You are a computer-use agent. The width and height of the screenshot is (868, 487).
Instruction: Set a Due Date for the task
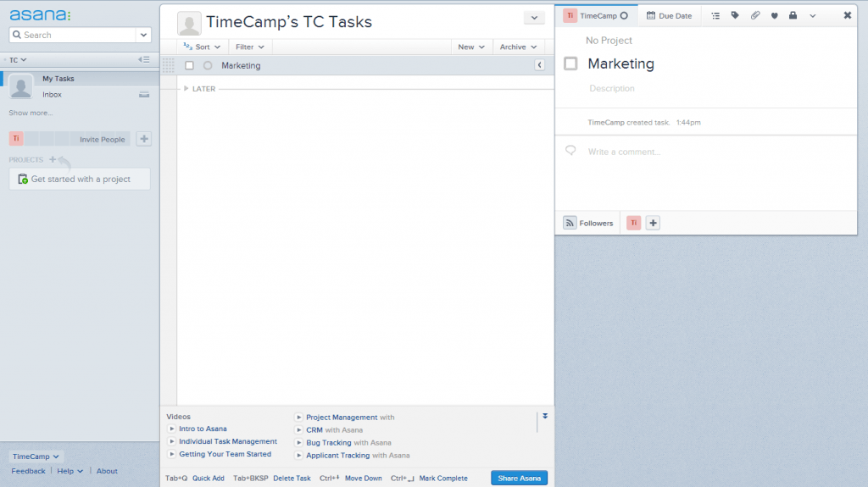click(x=670, y=15)
